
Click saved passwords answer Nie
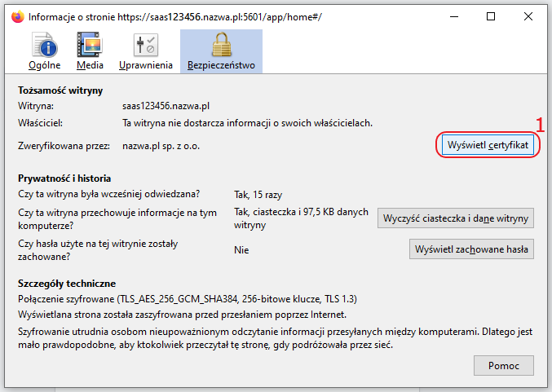tap(241, 250)
